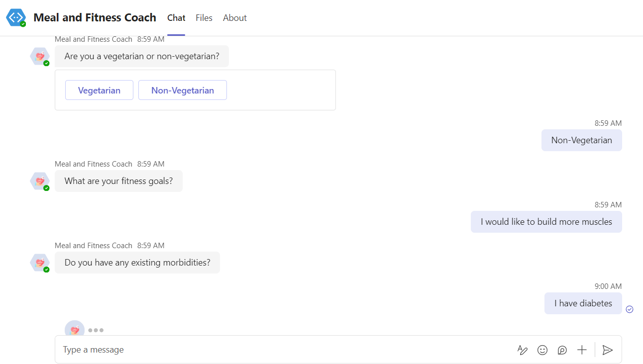Select the Non-Vegetarian option
This screenshot has width=643, height=364.
[x=182, y=90]
